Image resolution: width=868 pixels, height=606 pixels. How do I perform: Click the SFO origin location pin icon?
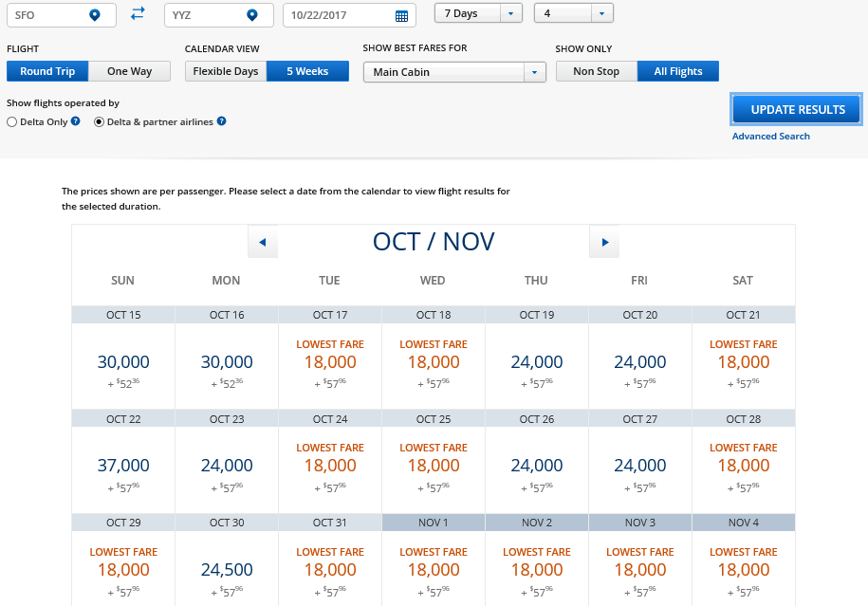click(94, 15)
